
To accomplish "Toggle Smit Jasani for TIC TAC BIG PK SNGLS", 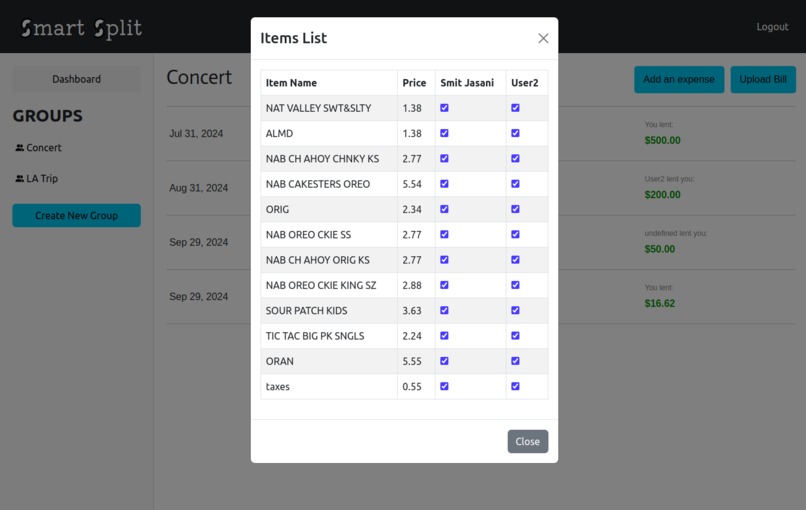I will (445, 336).
